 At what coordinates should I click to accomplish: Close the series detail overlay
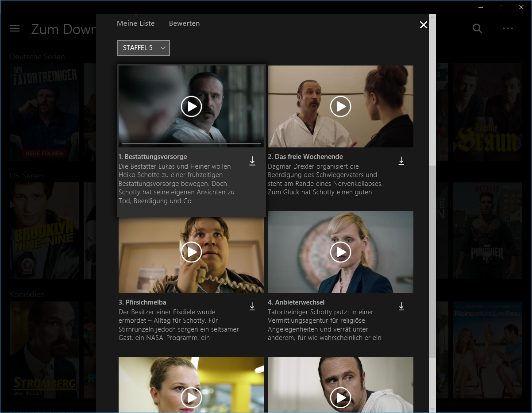(424, 25)
